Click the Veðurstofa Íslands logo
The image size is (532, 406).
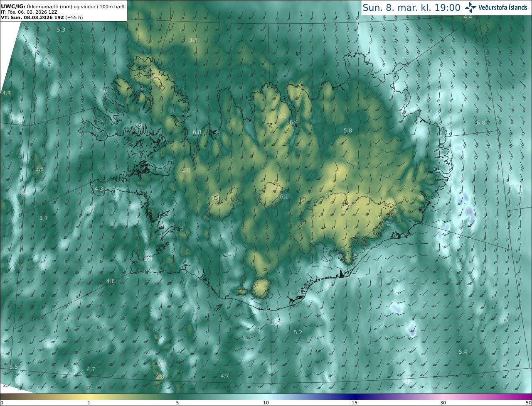496,7
